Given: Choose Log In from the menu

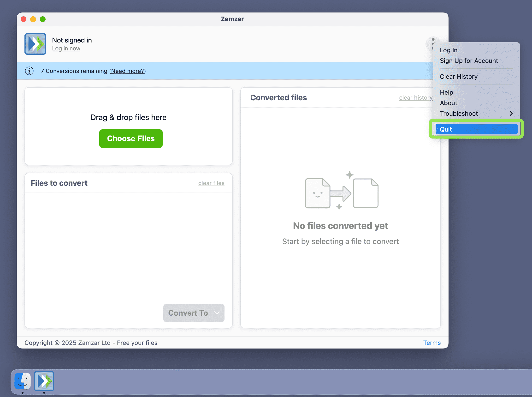Looking at the screenshot, I should 449,50.
